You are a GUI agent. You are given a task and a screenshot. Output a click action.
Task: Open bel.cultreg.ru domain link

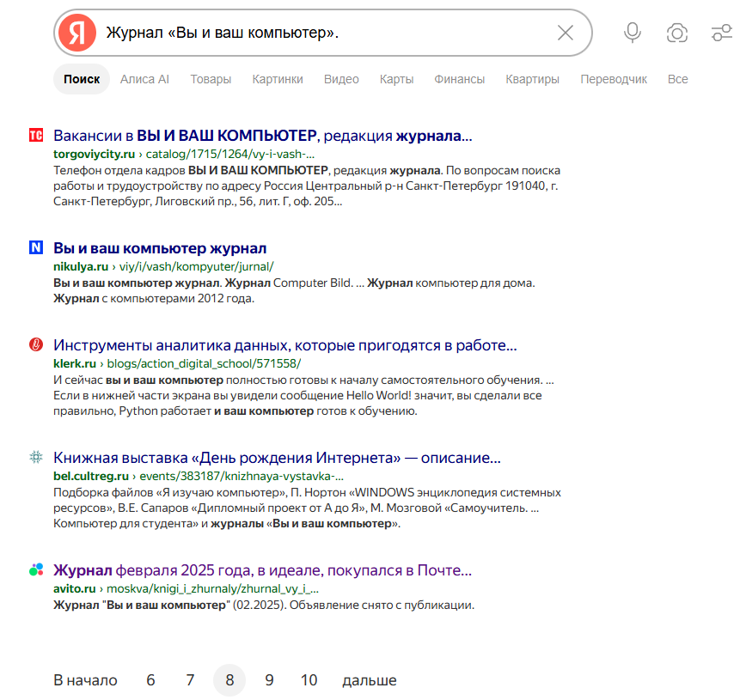click(91, 476)
